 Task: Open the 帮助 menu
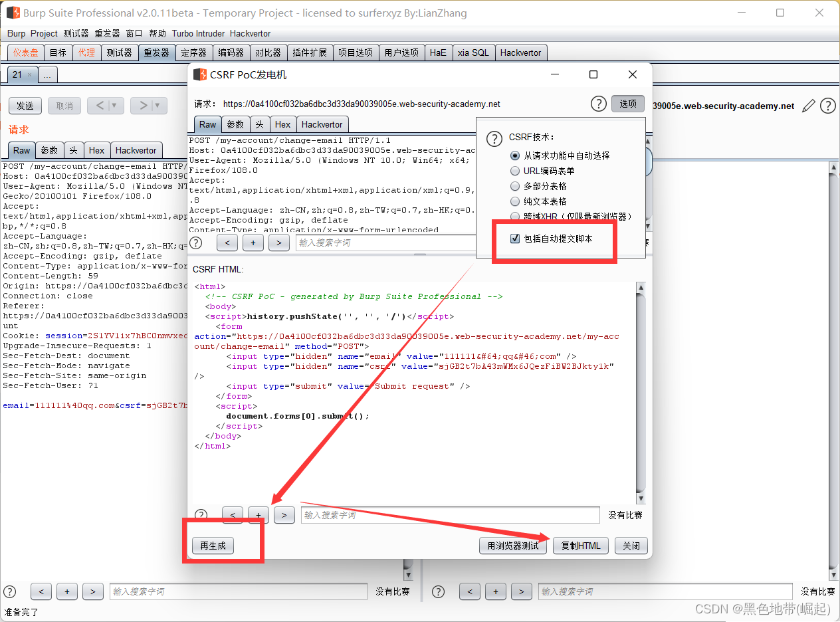(157, 33)
